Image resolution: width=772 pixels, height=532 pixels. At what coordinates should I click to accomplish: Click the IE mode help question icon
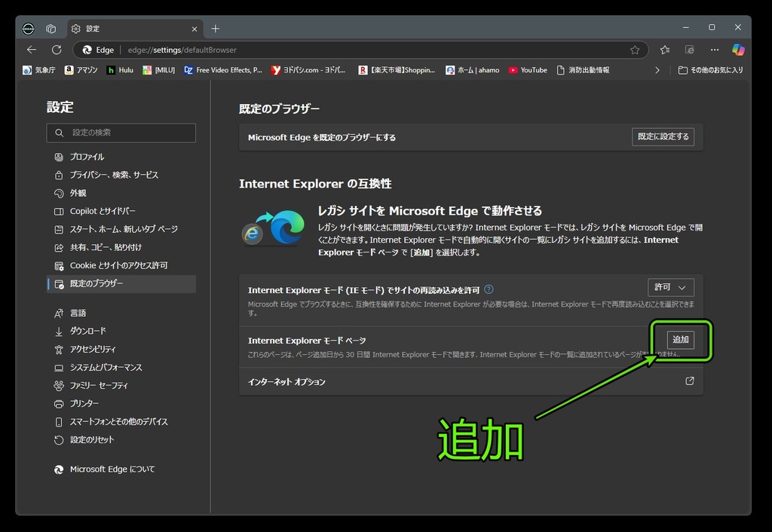point(489,289)
